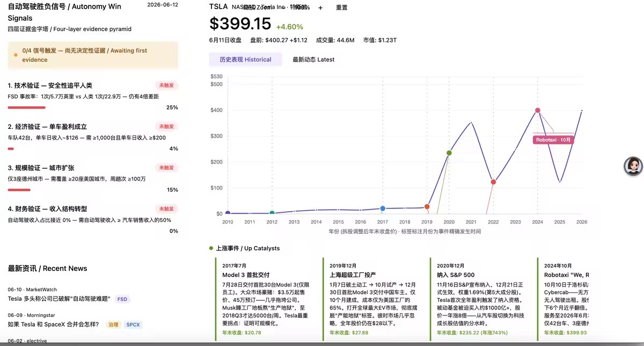Screen dimensions: 644x346
Task: Click the FSD 事故率 description line
Action: (x=83, y=97)
